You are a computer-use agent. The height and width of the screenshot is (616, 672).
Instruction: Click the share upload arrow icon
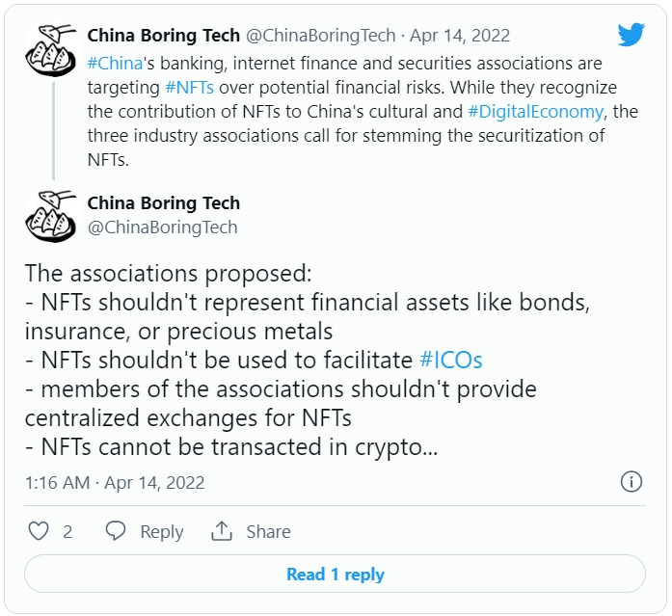(222, 531)
